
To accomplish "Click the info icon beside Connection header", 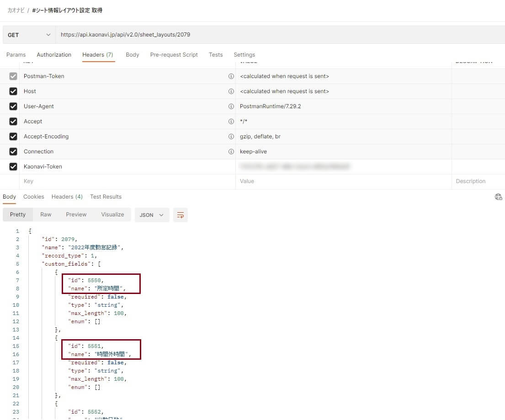I will coord(231,152).
